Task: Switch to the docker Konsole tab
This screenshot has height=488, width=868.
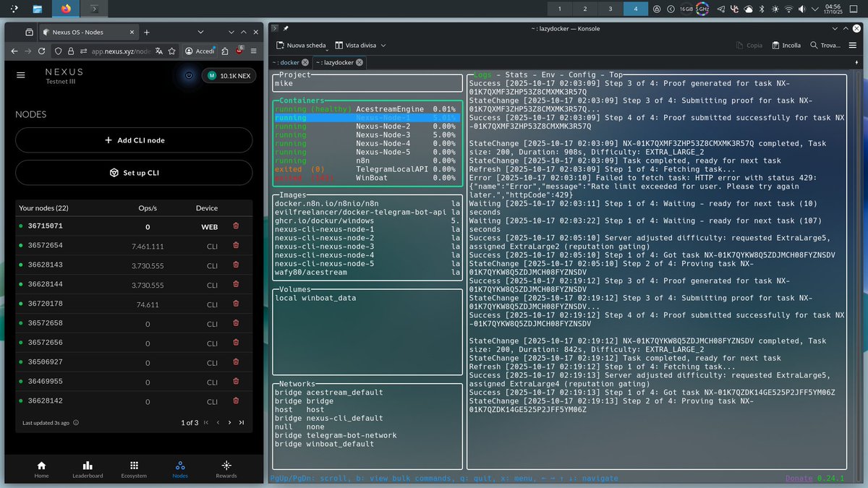Action: (x=290, y=62)
